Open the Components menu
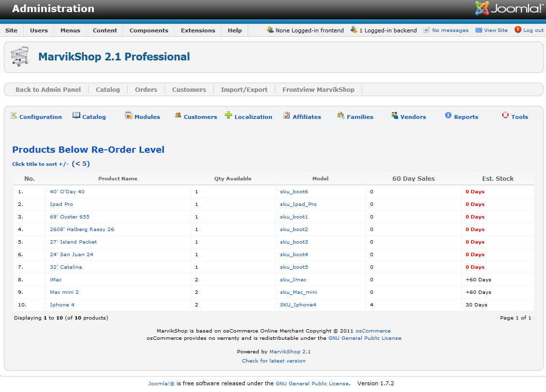The image size is (546, 392). [x=149, y=30]
